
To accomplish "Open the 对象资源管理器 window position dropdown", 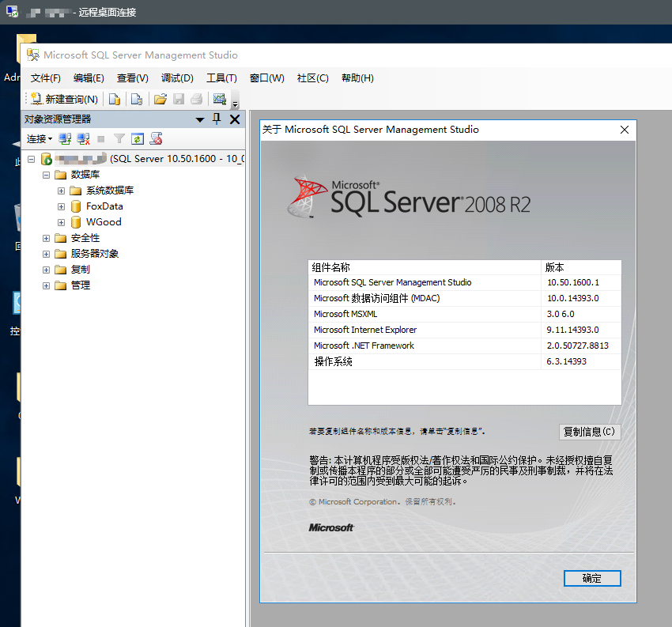I will [x=200, y=119].
